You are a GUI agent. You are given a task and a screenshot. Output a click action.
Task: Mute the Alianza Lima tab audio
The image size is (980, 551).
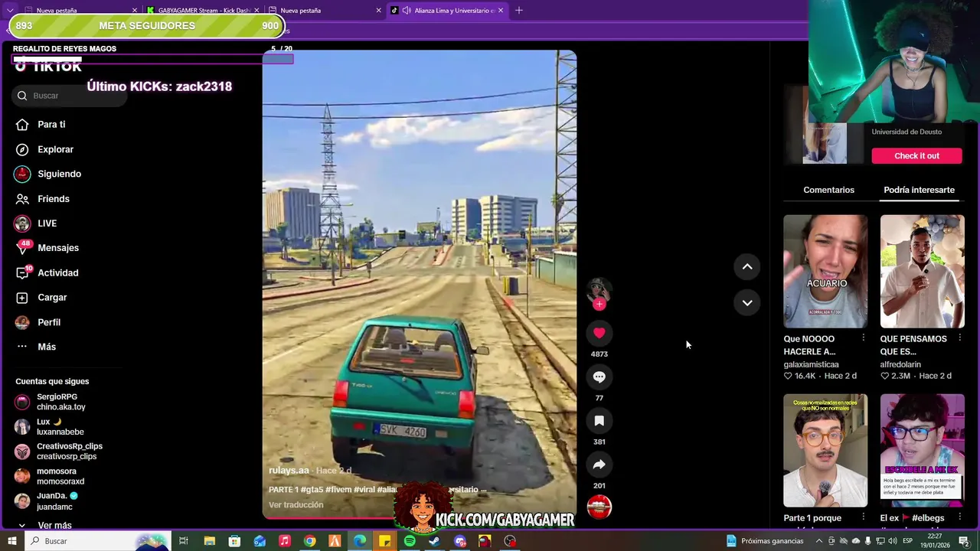point(407,11)
